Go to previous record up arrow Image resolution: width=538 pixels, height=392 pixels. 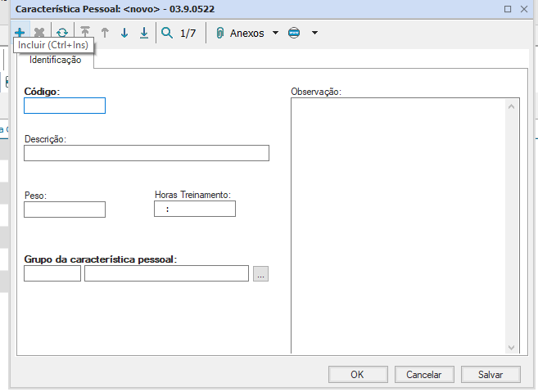pyautogui.click(x=105, y=34)
